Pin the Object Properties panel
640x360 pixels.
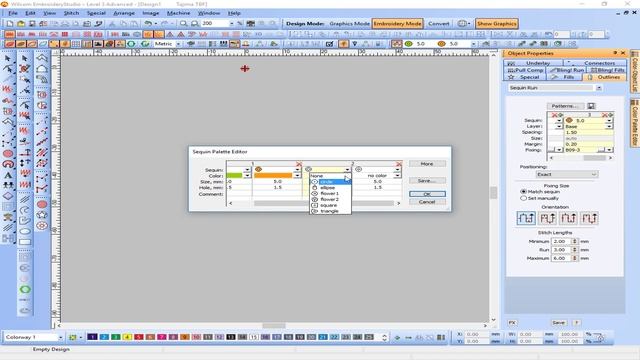coord(615,53)
